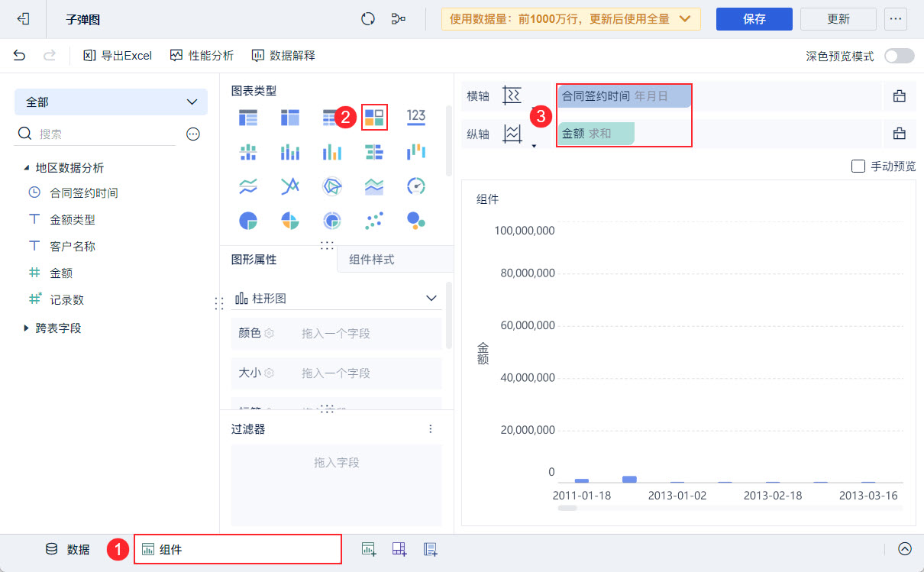Select the group table chart type
Viewport: 924px width, 572px height.
(x=248, y=117)
